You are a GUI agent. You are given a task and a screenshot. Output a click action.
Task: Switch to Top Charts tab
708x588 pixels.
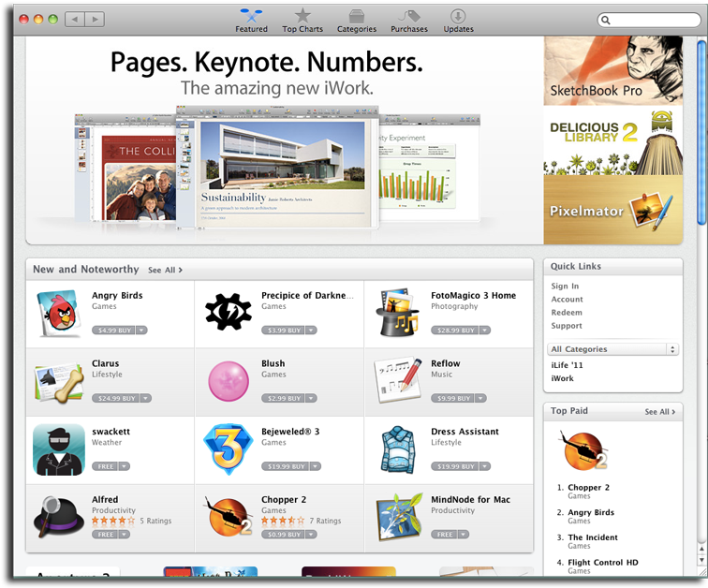pyautogui.click(x=302, y=22)
